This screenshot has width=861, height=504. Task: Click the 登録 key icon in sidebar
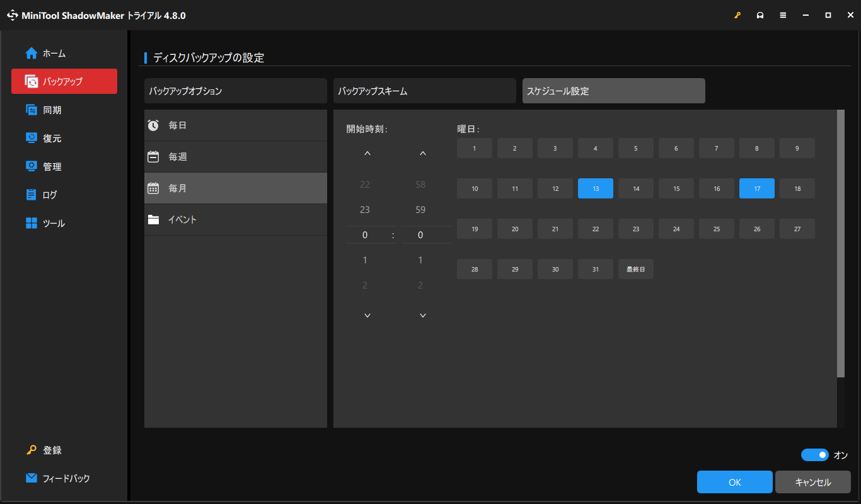(32, 450)
